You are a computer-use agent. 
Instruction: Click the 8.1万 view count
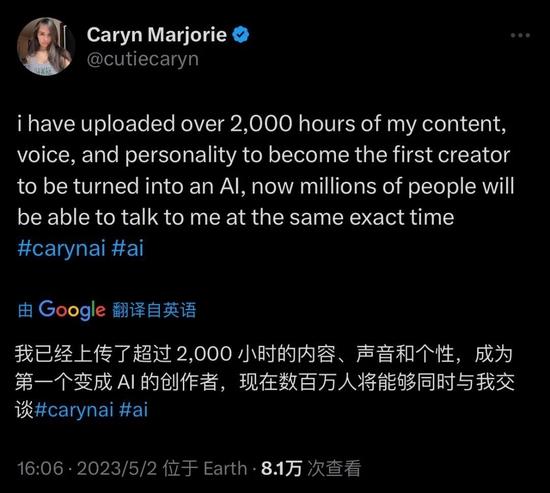coord(281,468)
